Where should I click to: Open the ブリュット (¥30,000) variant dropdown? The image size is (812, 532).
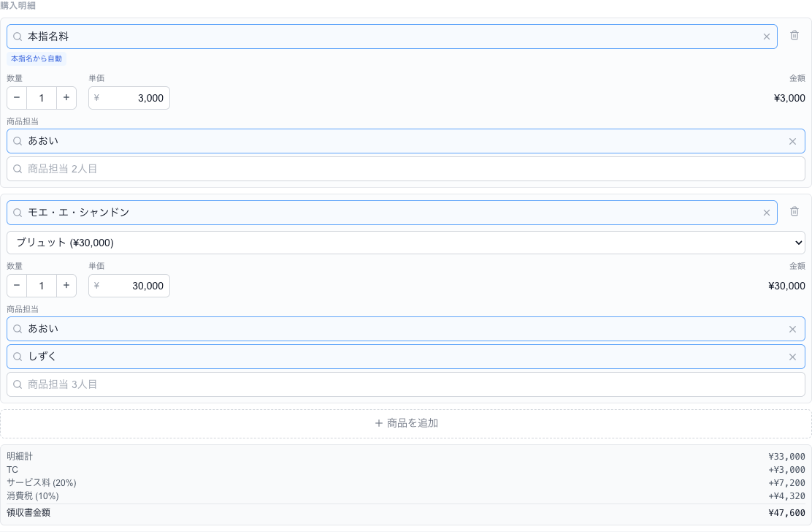[406, 243]
